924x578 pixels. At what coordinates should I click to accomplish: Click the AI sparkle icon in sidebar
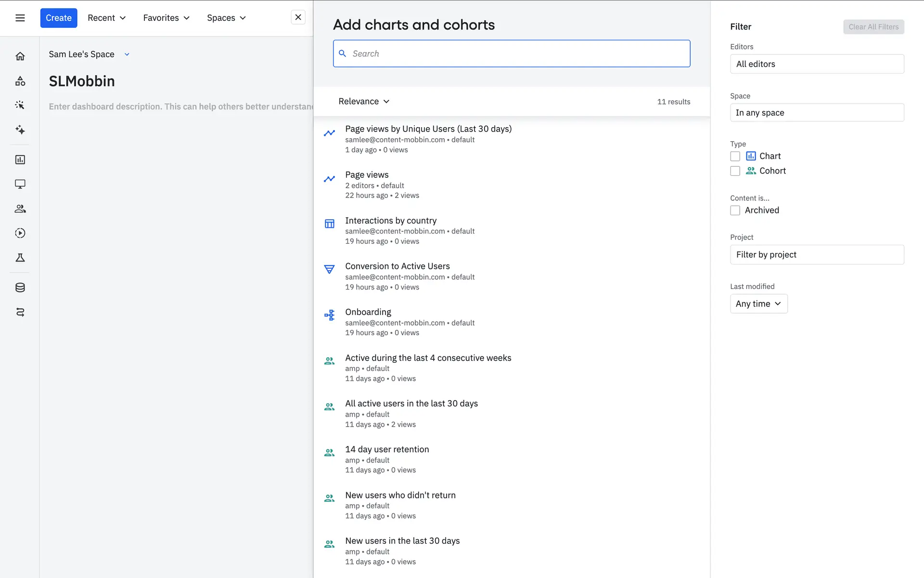point(20,130)
